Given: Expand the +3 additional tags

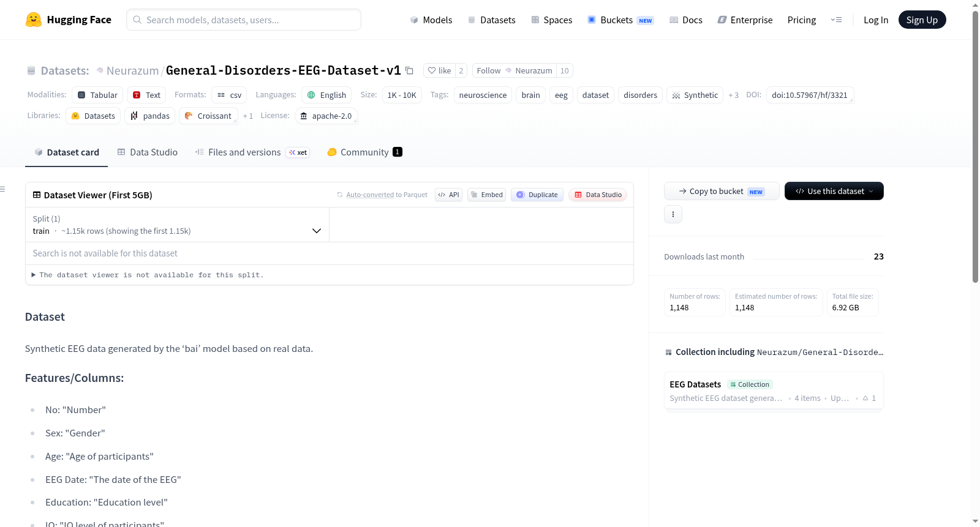Looking at the screenshot, I should [x=733, y=95].
